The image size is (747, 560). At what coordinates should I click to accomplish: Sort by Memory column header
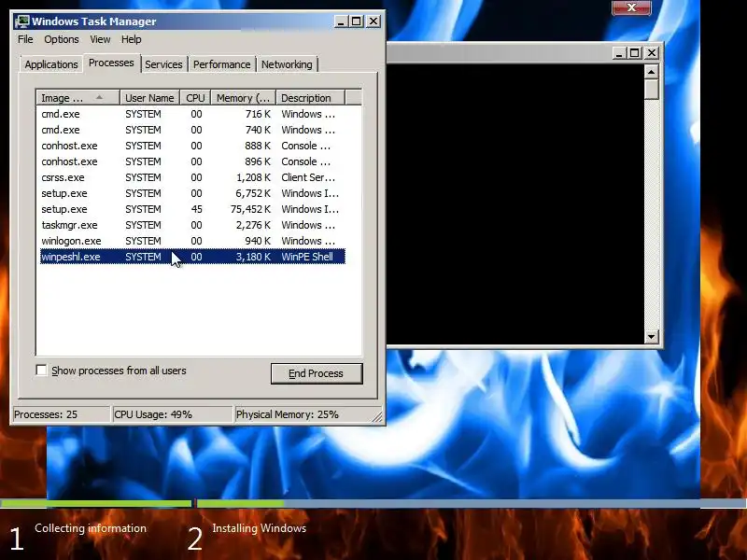[x=244, y=98]
